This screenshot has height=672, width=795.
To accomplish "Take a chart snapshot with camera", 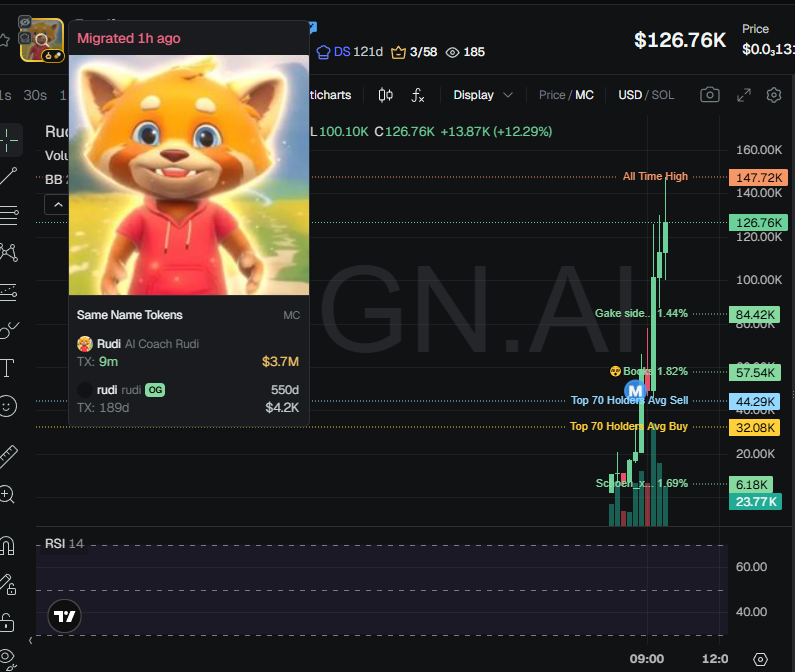I will point(710,95).
